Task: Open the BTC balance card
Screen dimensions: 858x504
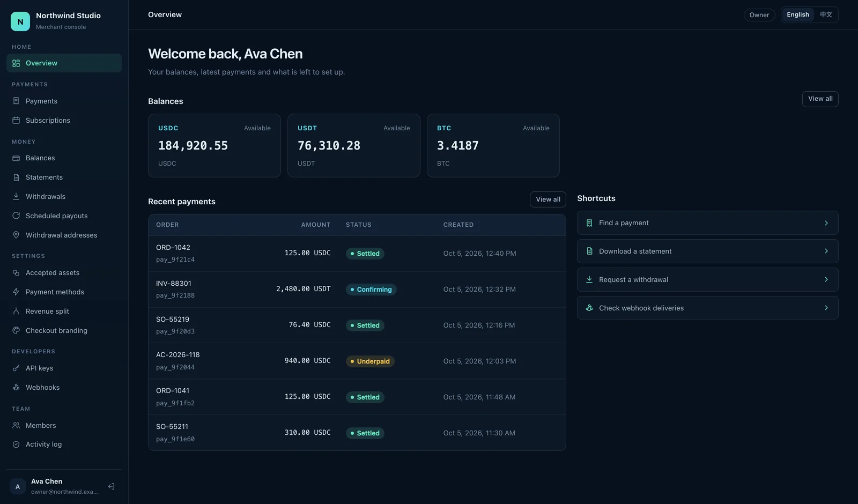Action: click(x=493, y=146)
